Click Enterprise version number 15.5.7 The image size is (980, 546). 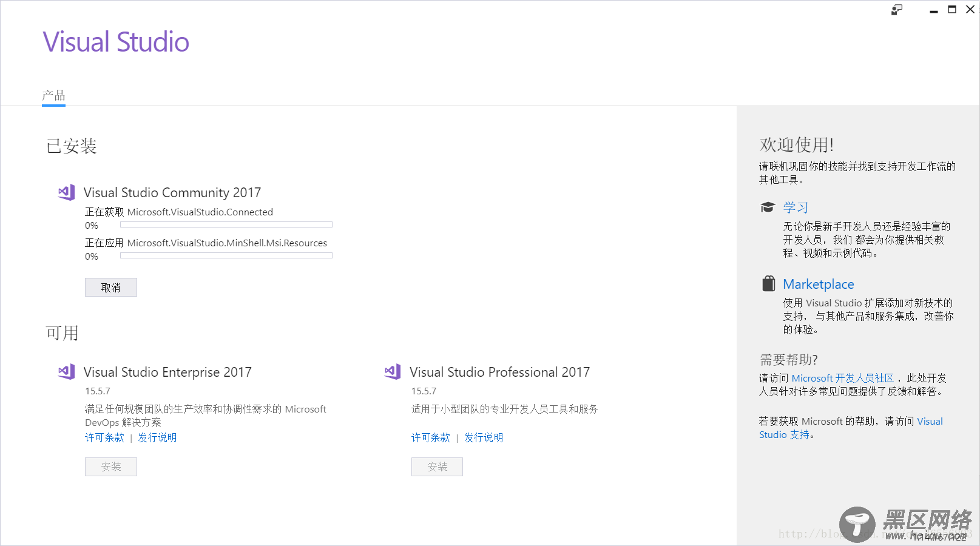click(x=98, y=391)
